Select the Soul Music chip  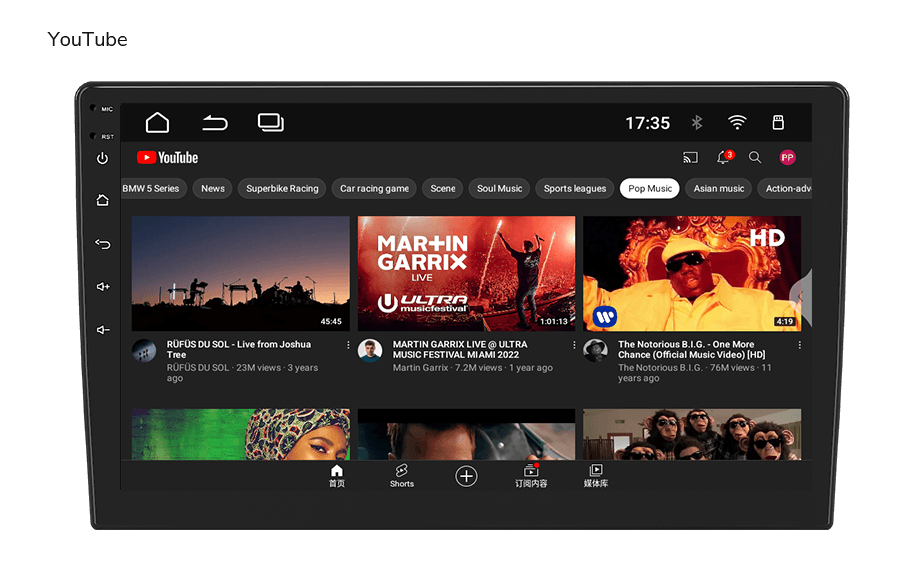[x=499, y=188]
